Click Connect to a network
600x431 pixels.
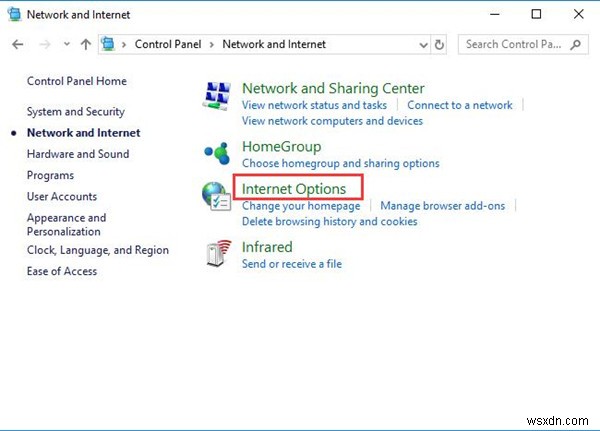tap(460, 105)
